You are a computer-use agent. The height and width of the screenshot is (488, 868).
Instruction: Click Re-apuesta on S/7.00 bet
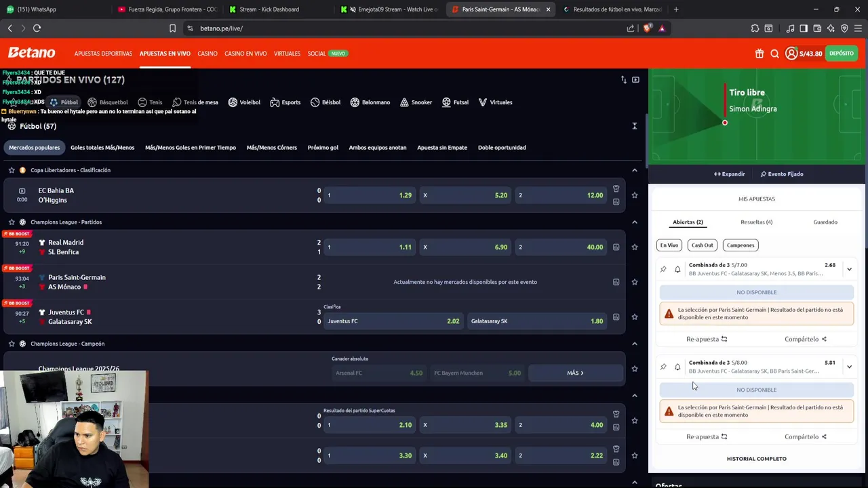coord(707,340)
